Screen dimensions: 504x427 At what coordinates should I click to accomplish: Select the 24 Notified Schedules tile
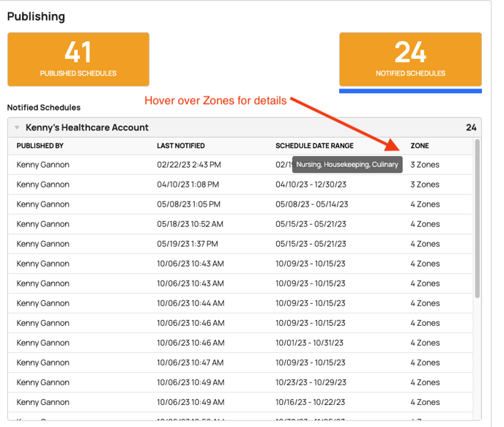tap(410, 59)
